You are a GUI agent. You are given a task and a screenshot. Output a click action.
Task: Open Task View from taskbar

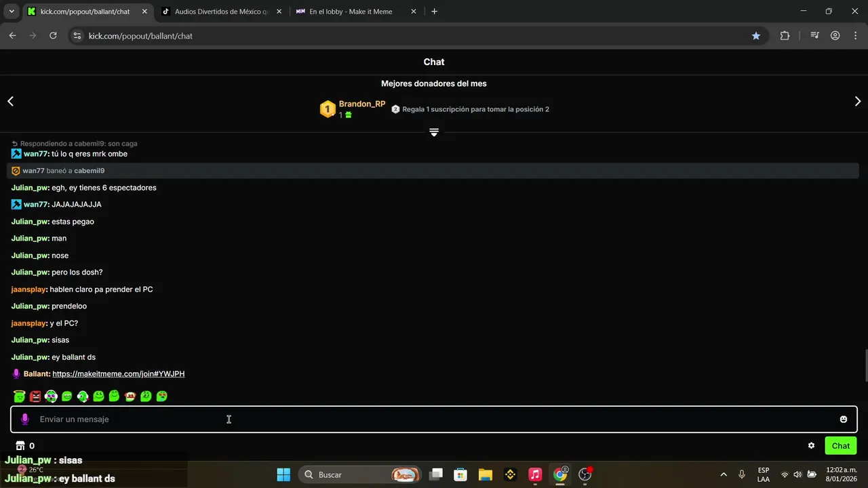point(436,474)
